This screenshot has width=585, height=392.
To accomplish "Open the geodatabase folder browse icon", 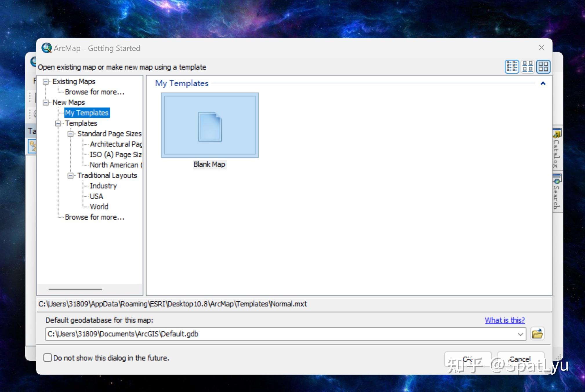I will (x=537, y=334).
